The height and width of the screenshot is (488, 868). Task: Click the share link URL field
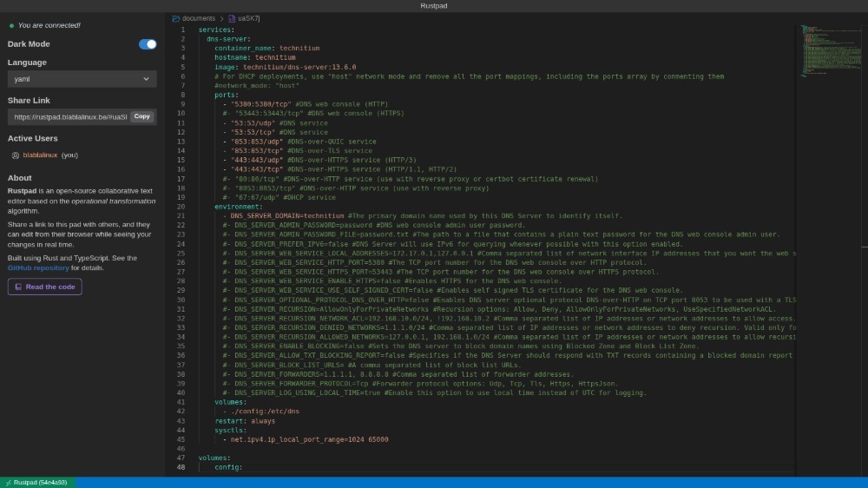tap(69, 116)
